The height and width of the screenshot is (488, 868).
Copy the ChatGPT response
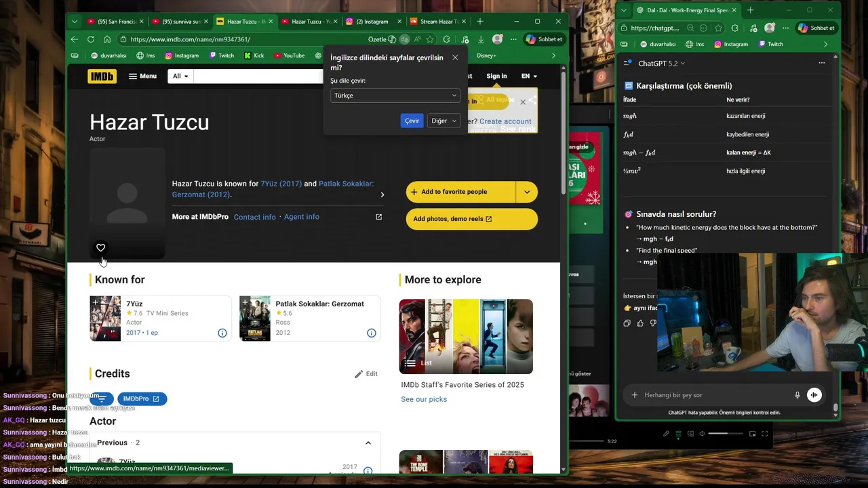tap(627, 323)
